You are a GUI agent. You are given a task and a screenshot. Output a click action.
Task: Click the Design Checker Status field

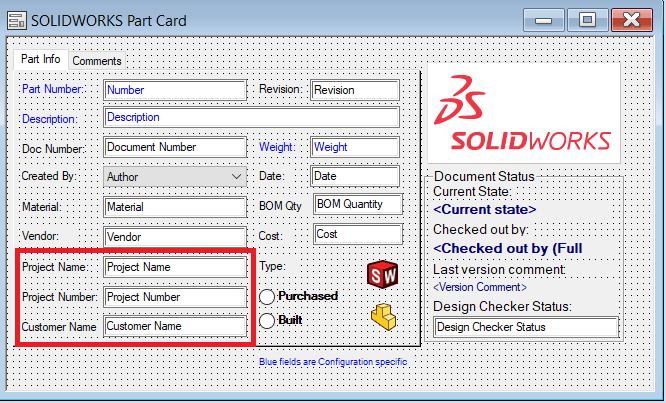click(526, 327)
